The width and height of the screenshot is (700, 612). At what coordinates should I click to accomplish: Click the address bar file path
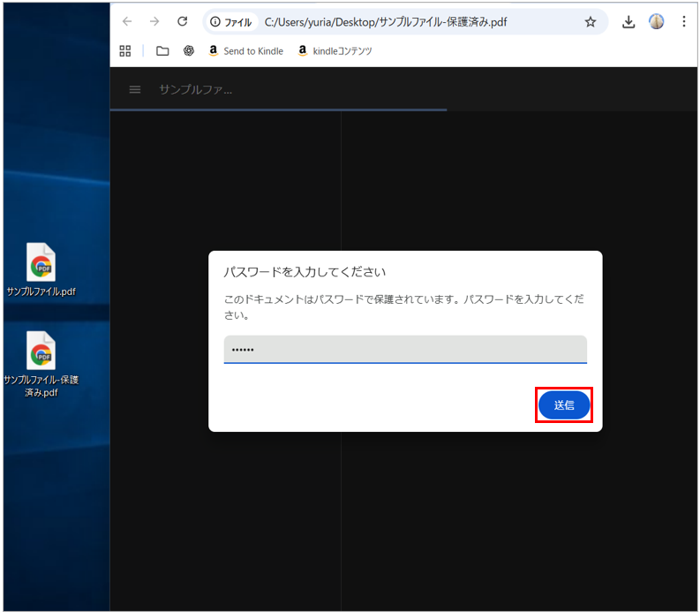386,22
